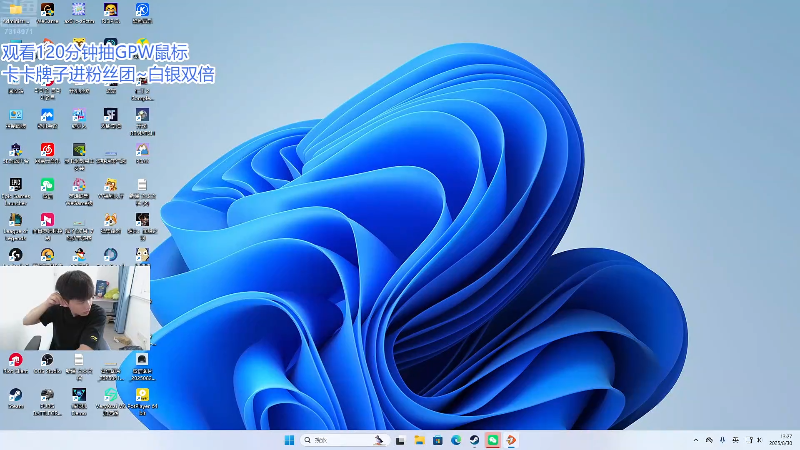Click the webcam overlay video feed
Viewport: 800px width, 450px height.
(75, 308)
